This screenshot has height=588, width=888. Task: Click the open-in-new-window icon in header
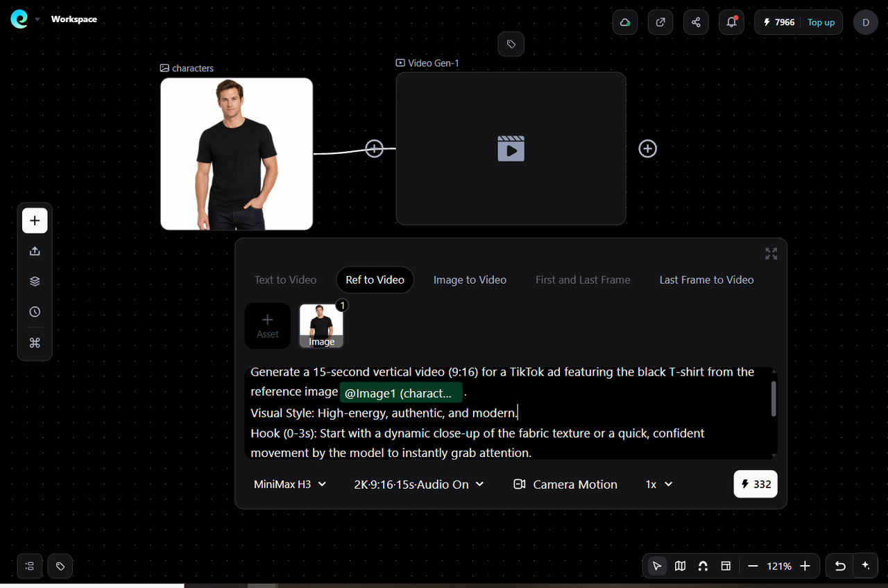click(660, 22)
